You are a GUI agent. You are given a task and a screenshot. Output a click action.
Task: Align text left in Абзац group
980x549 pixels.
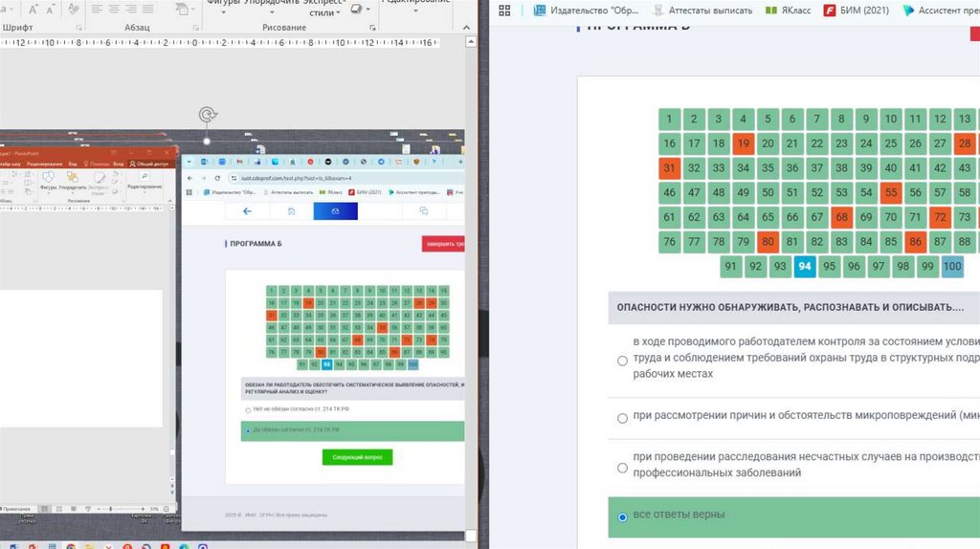tap(97, 9)
